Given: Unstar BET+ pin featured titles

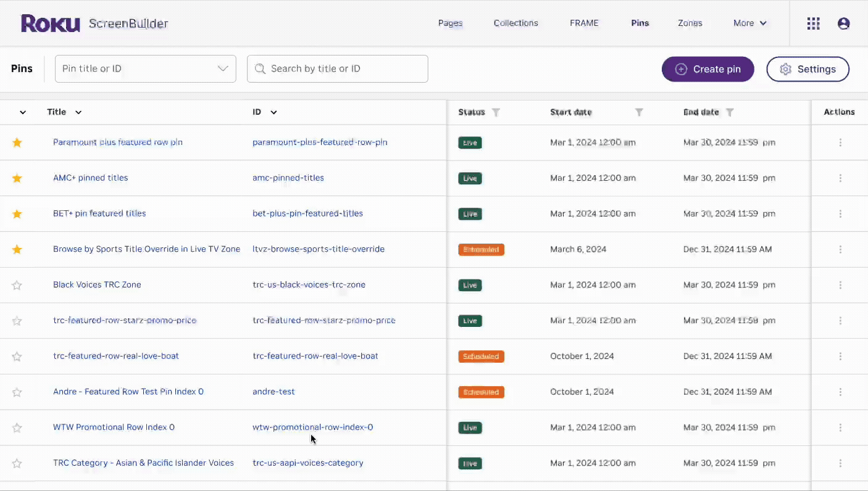Looking at the screenshot, I should pos(17,214).
